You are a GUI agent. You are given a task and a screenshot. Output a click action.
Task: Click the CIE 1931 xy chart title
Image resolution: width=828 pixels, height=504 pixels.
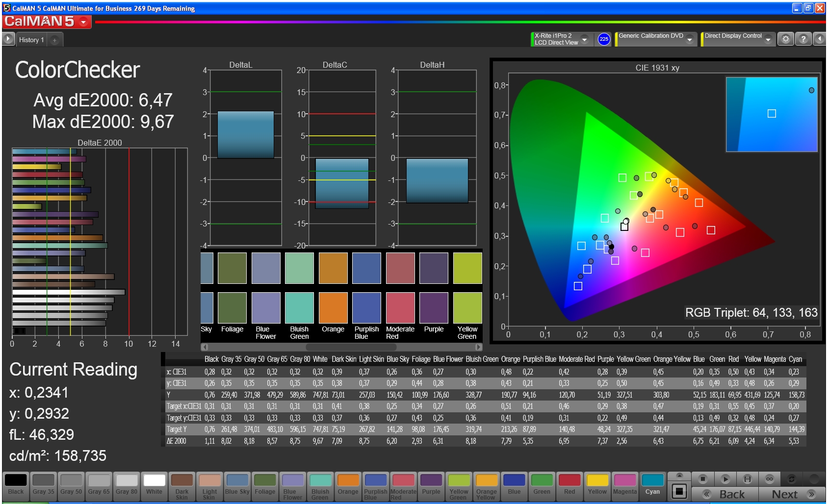657,68
